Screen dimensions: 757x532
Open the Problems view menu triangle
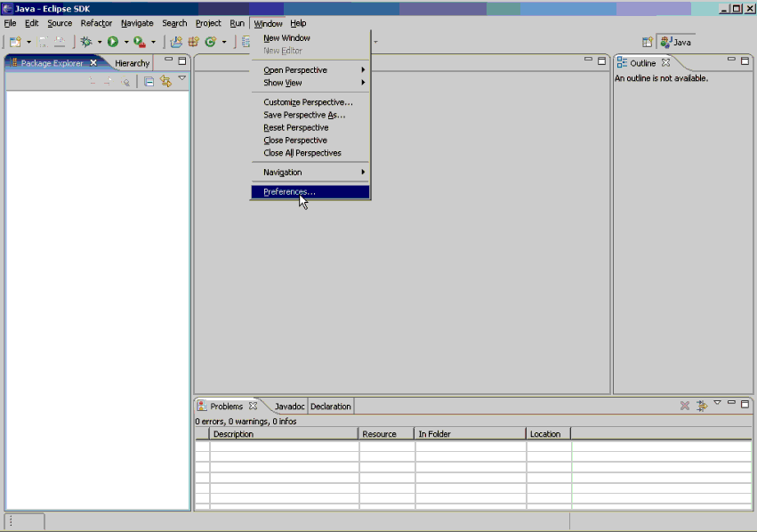coord(717,403)
